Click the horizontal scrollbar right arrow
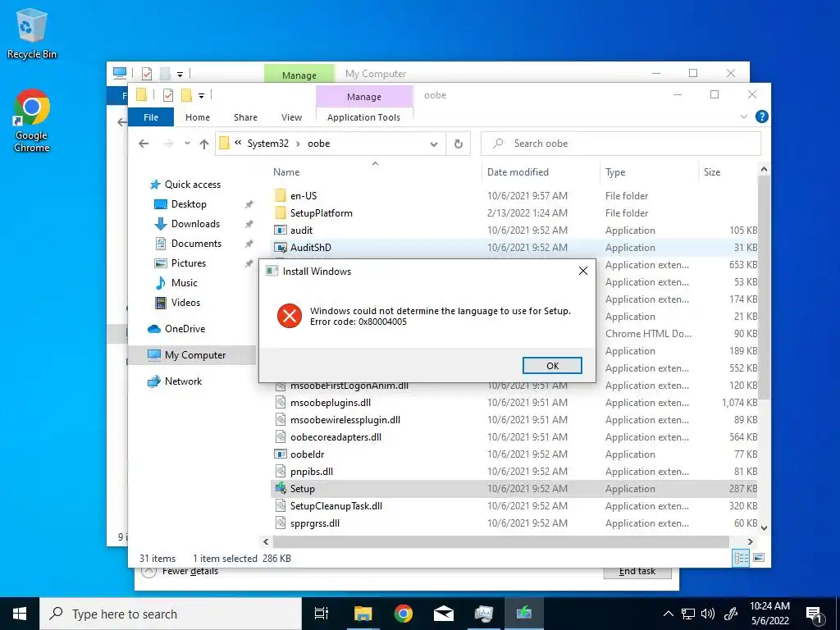 [750, 541]
